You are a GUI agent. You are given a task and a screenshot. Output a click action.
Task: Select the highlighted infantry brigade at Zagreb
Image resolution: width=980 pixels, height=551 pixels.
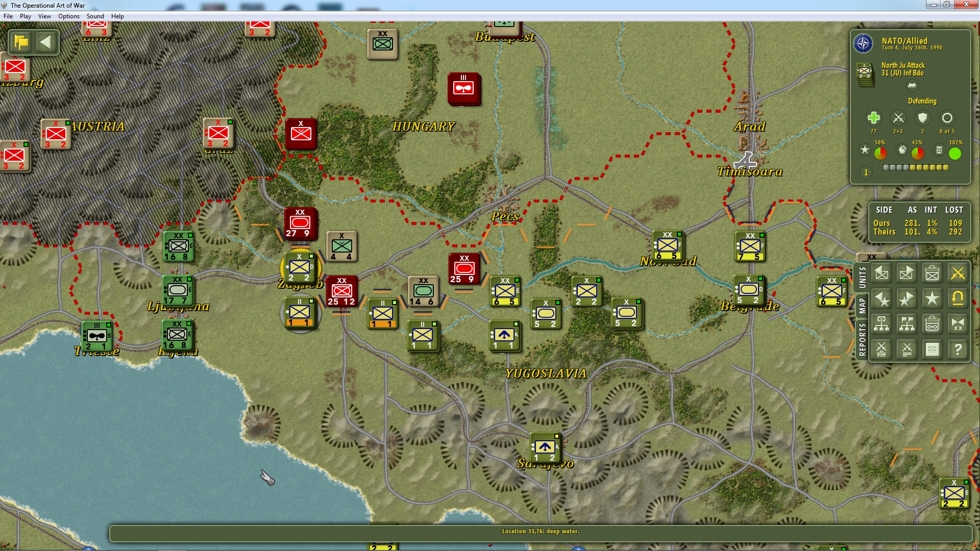[300, 268]
